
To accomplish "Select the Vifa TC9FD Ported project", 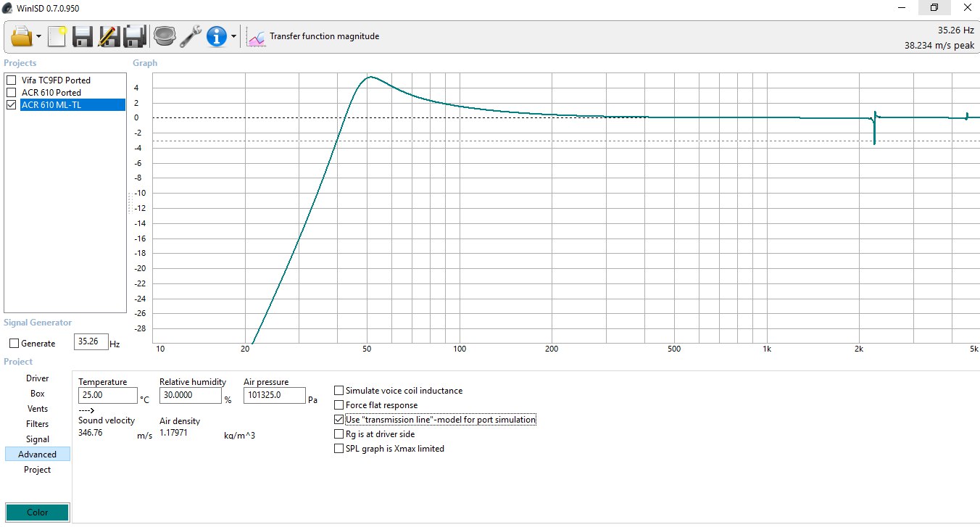I will click(56, 80).
